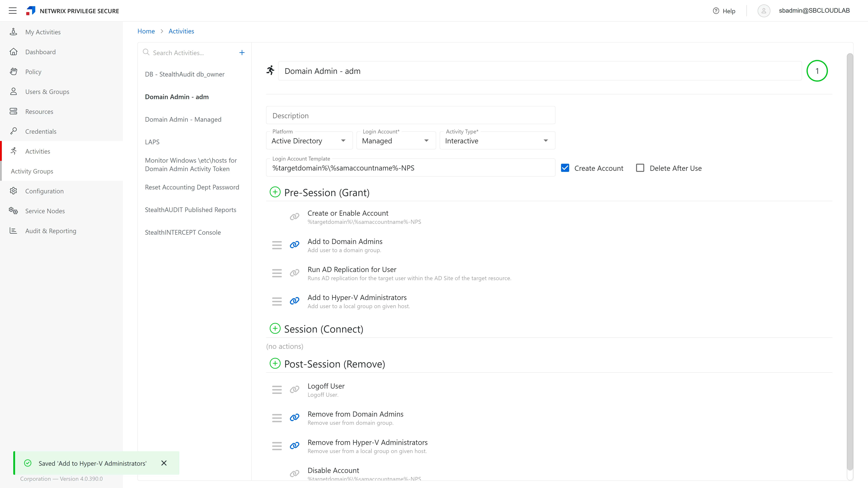Add a new activity with plus icon
The image size is (868, 488).
point(242,53)
